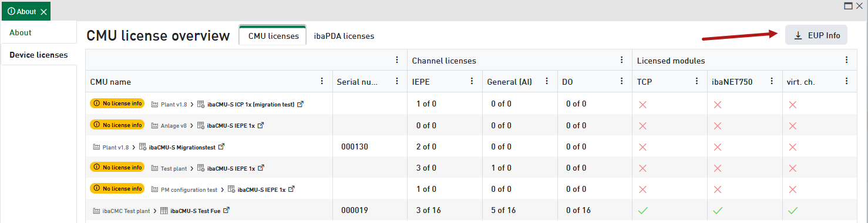Open external link for Anlage v8 ibaCMU-S IEPE 1x
This screenshot has width=868, height=223.
261,125
